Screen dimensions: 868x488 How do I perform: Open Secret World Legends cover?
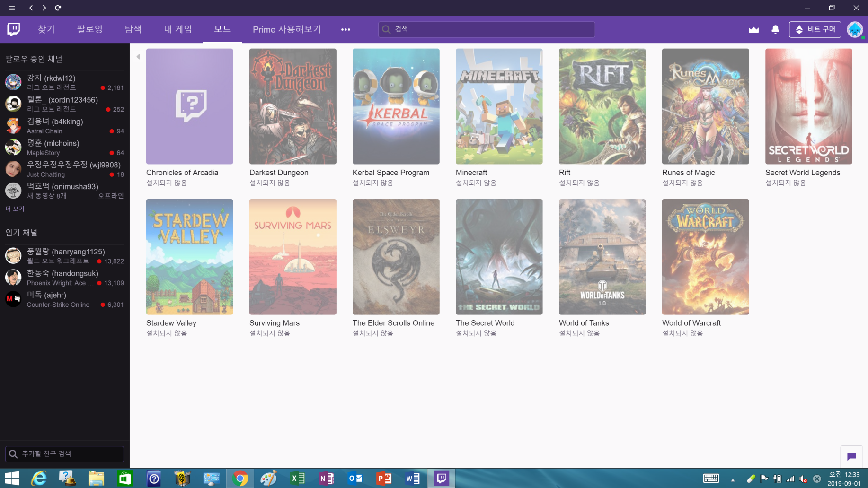(808, 106)
